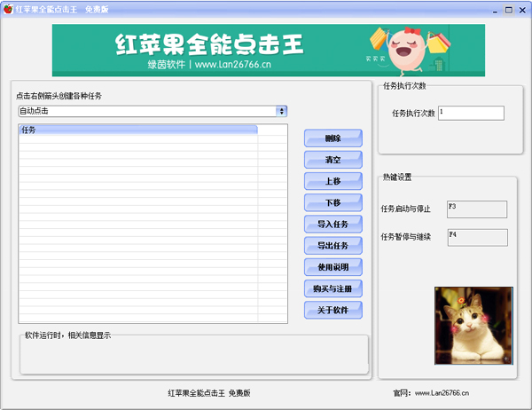The width and height of the screenshot is (532, 410).
Task: Click the www.Lan26766.cn website text at bottom
Action: (442, 393)
